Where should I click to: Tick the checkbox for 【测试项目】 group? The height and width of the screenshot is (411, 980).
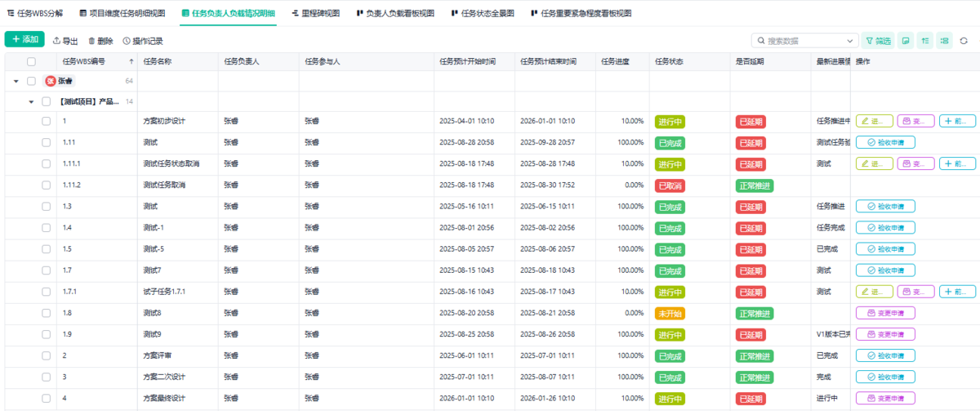pos(47,101)
